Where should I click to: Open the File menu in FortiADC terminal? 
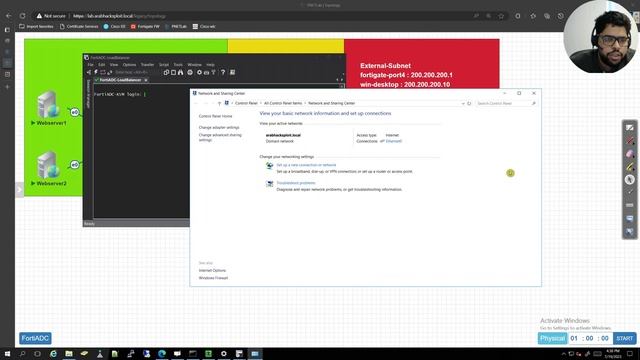(90, 64)
